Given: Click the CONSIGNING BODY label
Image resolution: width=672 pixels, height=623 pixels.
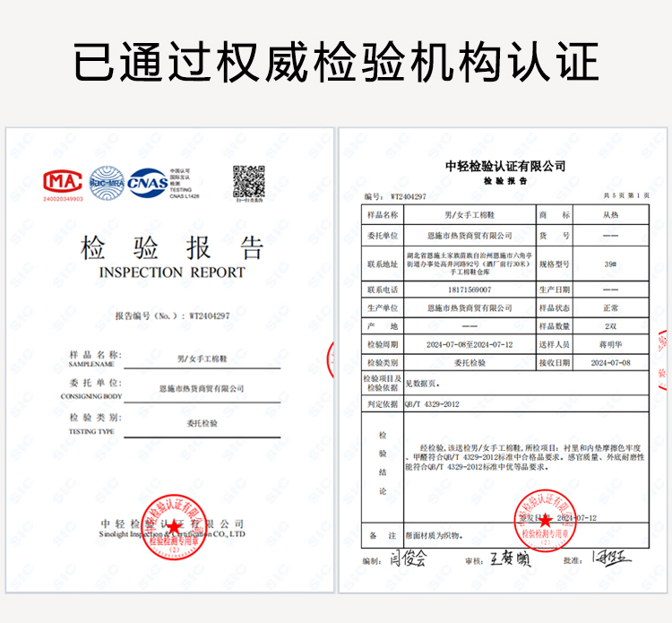Looking at the screenshot, I should [91, 396].
